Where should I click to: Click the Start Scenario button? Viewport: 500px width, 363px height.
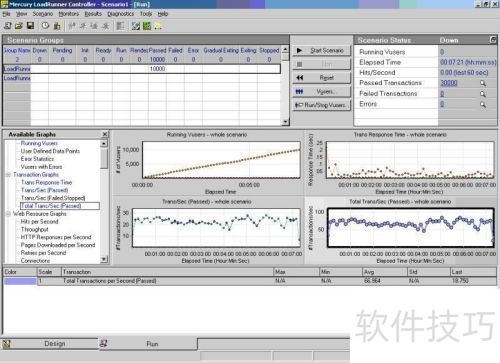pos(322,50)
